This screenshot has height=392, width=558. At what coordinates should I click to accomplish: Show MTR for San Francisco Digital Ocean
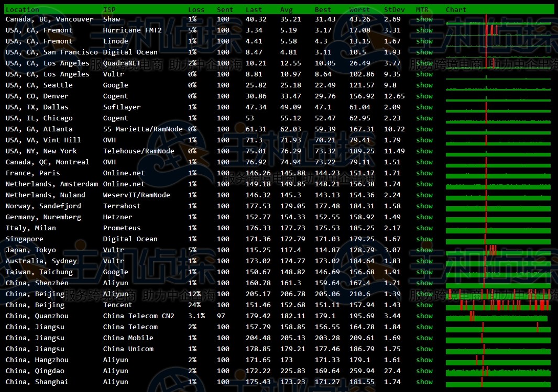(424, 52)
